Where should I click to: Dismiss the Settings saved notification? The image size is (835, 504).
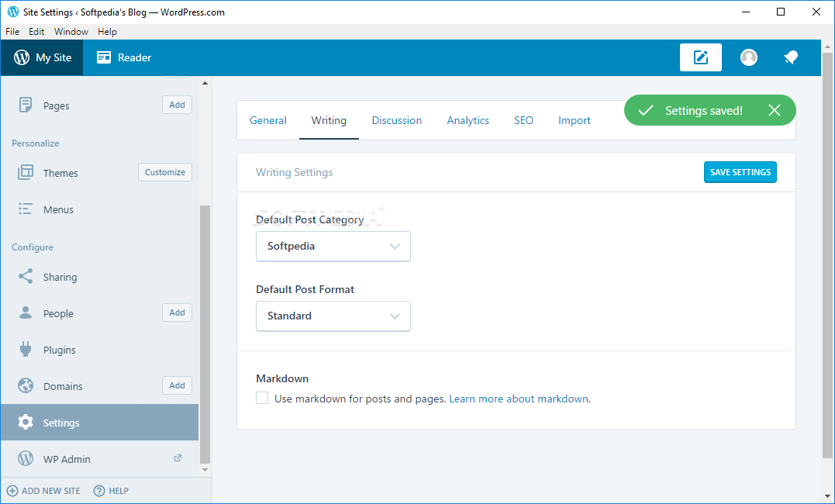tap(775, 110)
